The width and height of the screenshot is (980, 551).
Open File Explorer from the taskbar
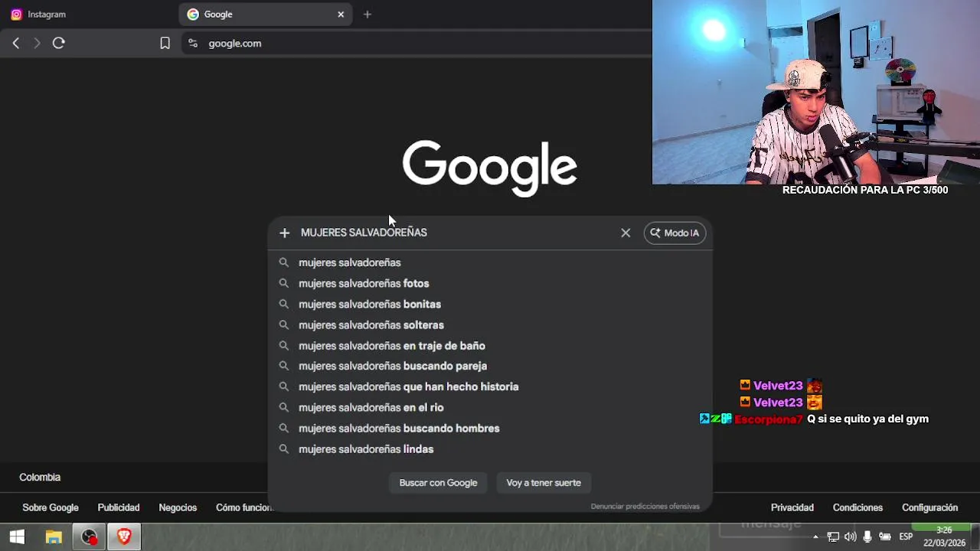(x=54, y=537)
